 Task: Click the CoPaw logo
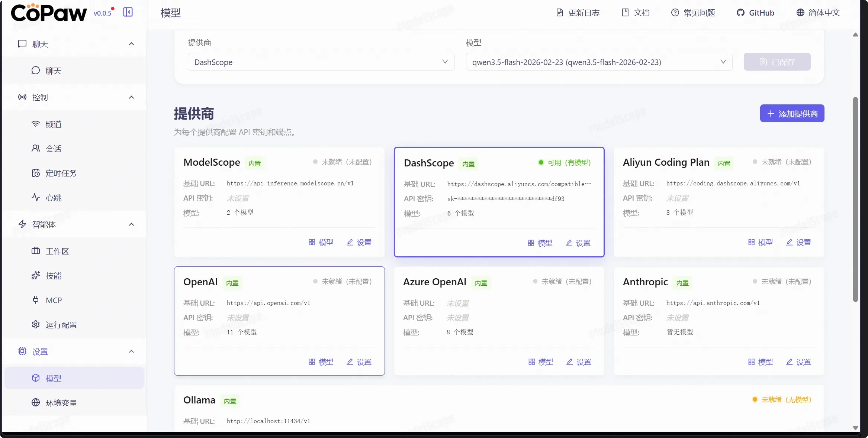[49, 13]
